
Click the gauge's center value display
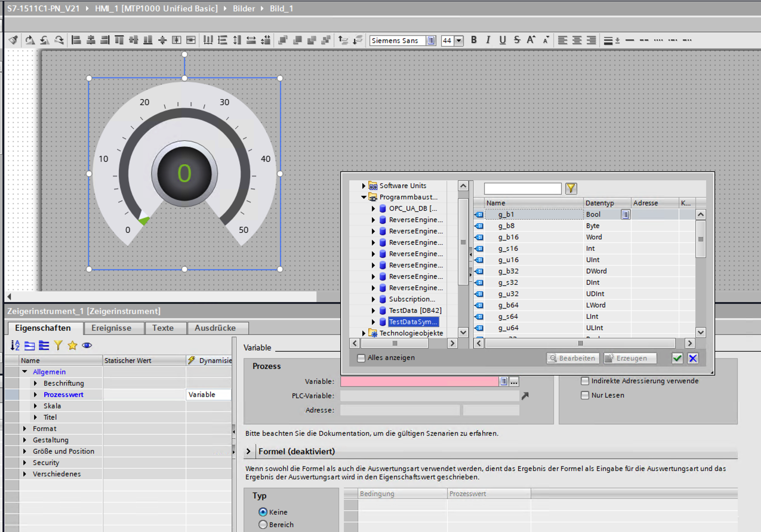184,173
